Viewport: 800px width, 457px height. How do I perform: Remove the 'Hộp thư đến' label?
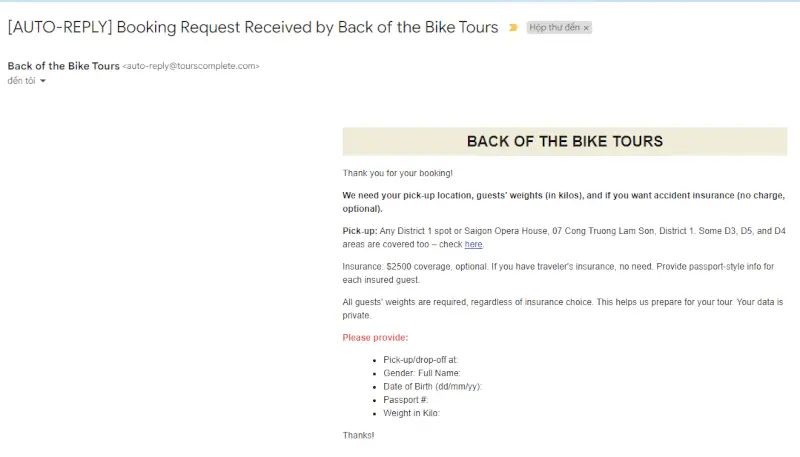[x=586, y=28]
